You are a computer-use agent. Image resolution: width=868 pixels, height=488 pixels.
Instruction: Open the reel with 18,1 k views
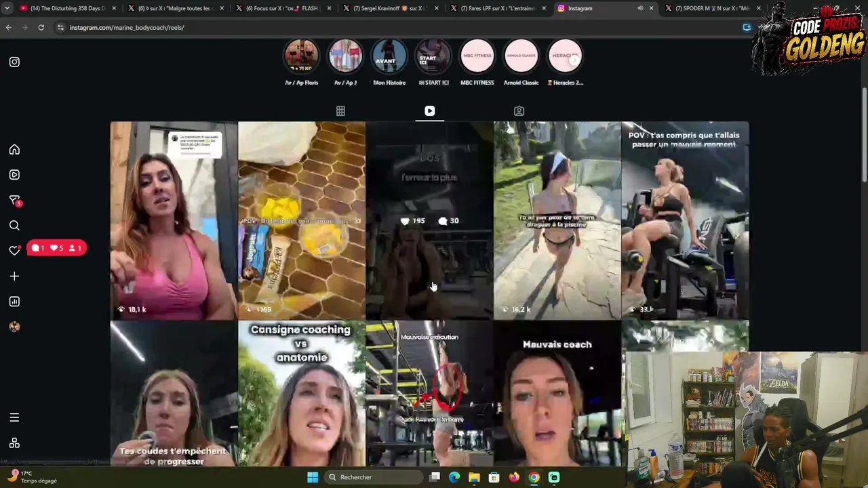[x=174, y=220]
